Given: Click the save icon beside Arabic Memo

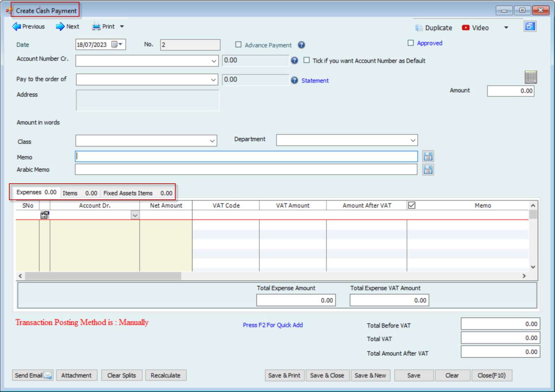Looking at the screenshot, I should 428,170.
